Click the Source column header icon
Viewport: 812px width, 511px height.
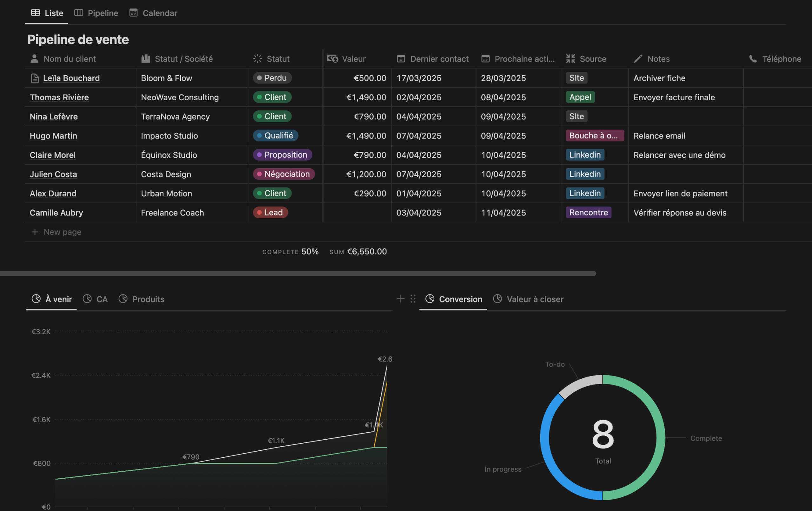coord(570,59)
